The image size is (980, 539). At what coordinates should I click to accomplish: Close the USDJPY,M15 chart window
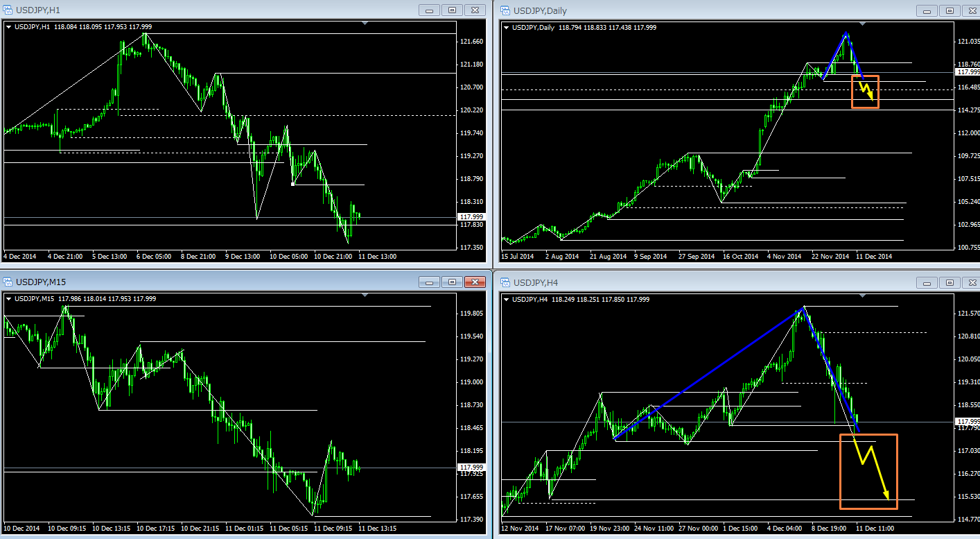click(x=474, y=282)
